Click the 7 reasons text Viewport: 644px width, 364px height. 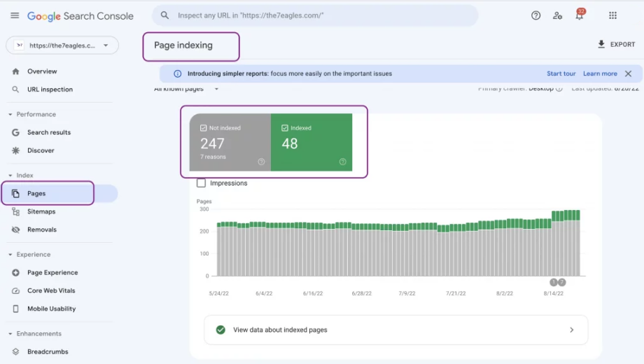click(x=213, y=157)
